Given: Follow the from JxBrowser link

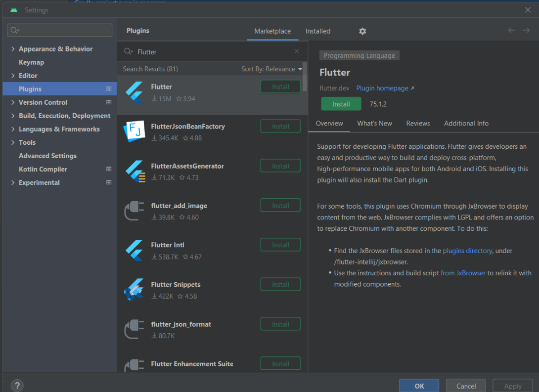Looking at the screenshot, I should point(463,273).
